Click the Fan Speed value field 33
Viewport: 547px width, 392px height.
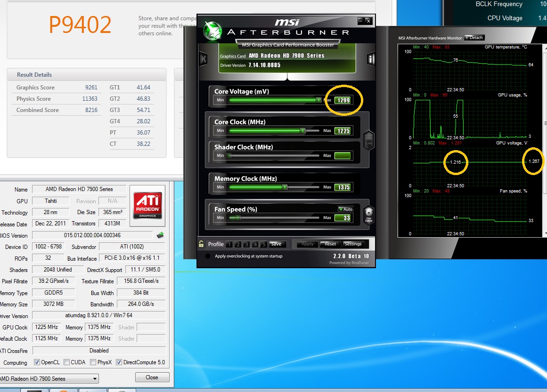(x=342, y=218)
